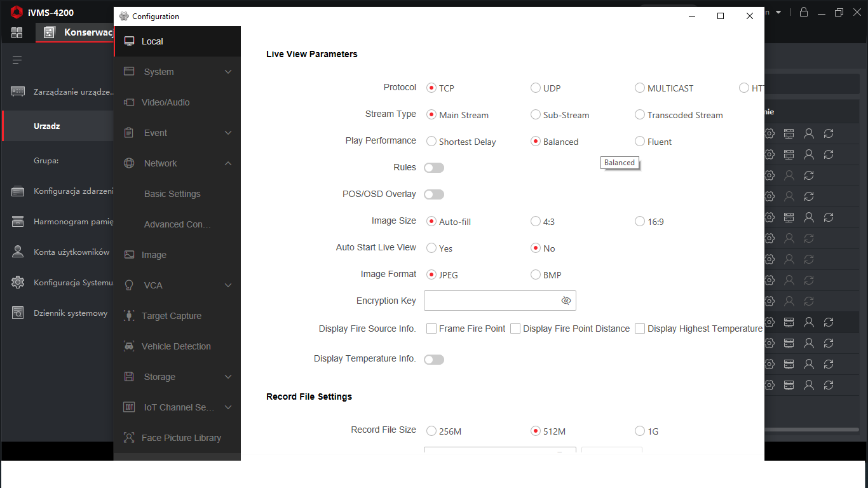
Task: Click the Zarządzanie urządzeniami device icon
Action: coord(18,91)
